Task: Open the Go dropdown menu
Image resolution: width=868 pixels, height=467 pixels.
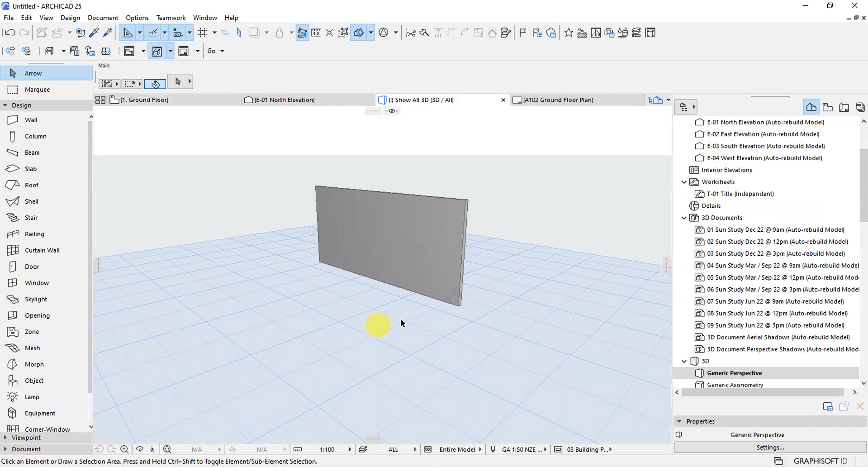Action: point(215,51)
